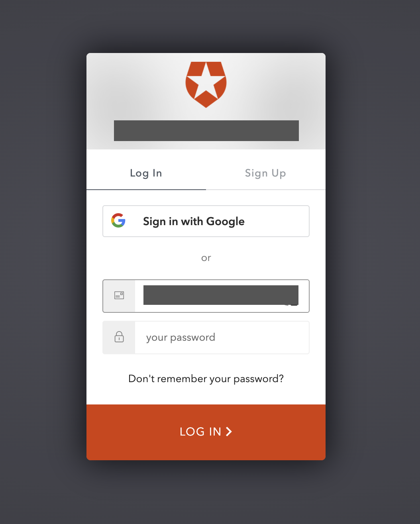The height and width of the screenshot is (524, 420).
Task: Switch to the Sign Up tab
Action: (x=265, y=173)
